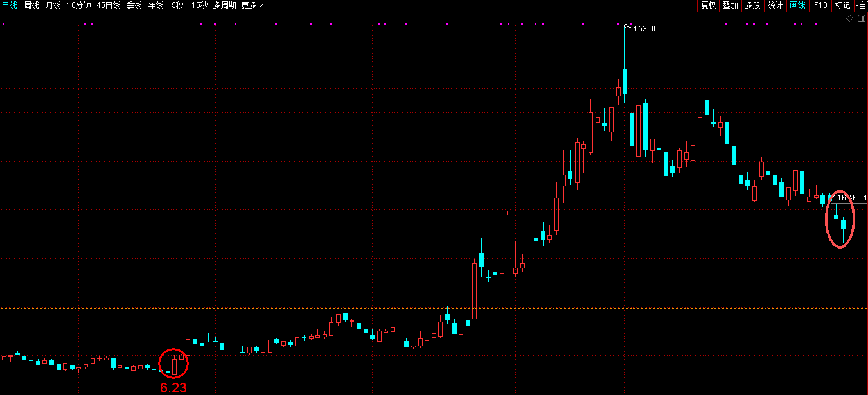Click the 叠加 overlay button
Image resolution: width=868 pixels, height=395 pixels.
[730, 5]
